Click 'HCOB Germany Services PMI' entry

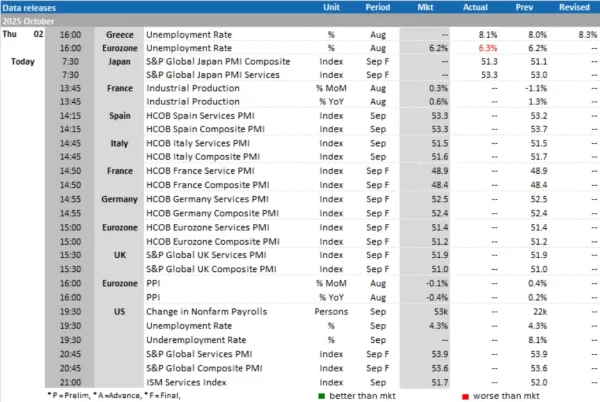[x=208, y=199]
